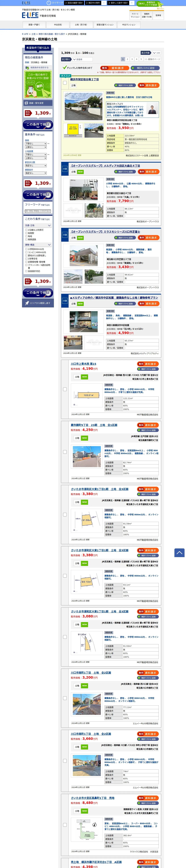Open the 駐車場 parking tab

[x=158, y=15]
